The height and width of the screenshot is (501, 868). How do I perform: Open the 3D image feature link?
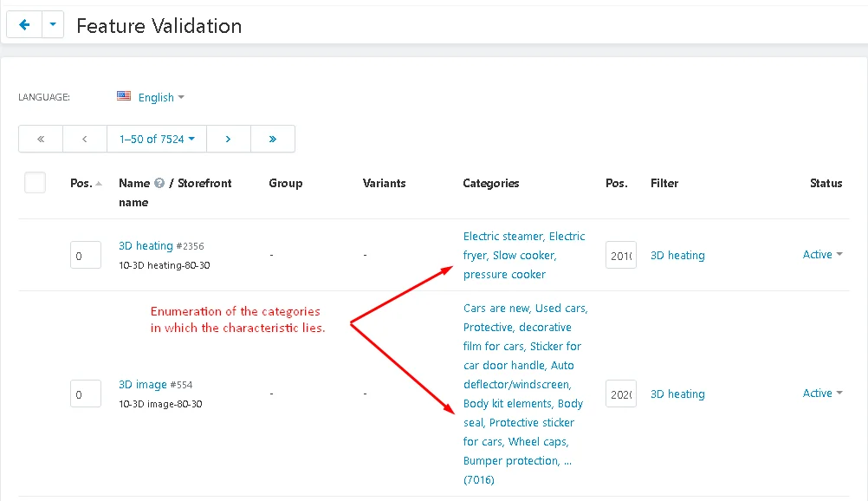[142, 385]
